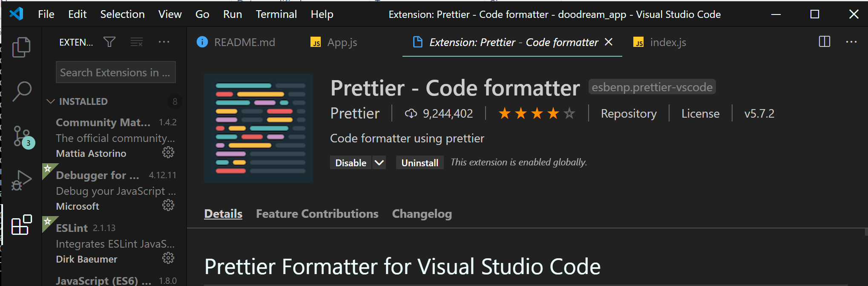Select the Details tab

223,214
